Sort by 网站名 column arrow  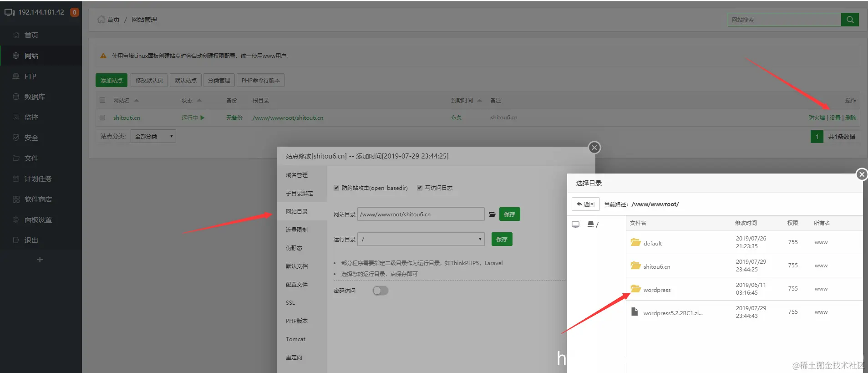click(x=136, y=100)
